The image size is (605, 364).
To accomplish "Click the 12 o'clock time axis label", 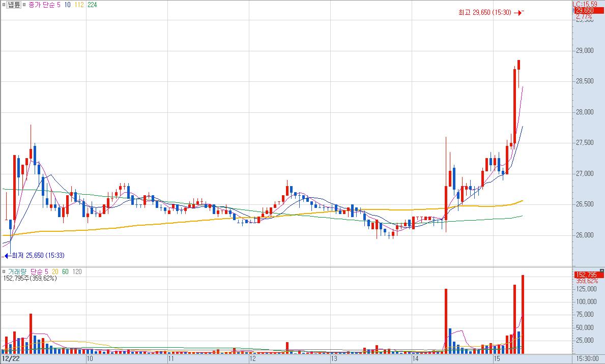I will pyautogui.click(x=253, y=359).
